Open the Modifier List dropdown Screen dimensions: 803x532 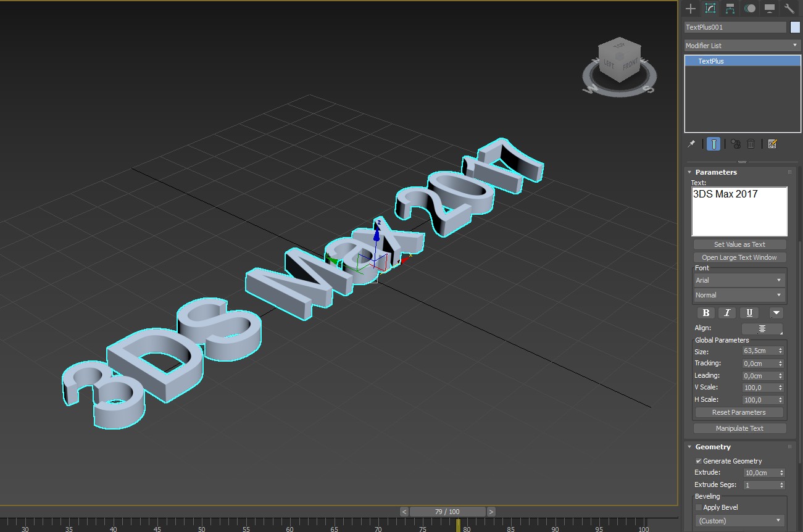[796, 45]
